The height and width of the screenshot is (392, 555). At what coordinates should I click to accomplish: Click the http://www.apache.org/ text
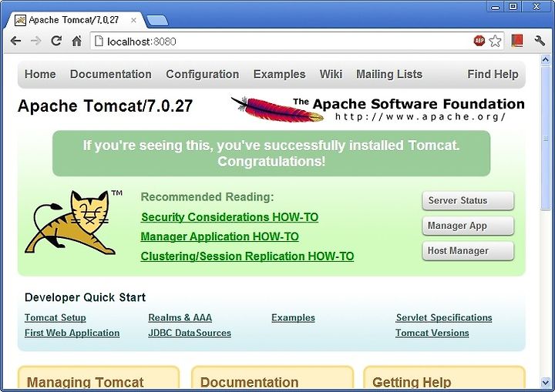point(420,117)
